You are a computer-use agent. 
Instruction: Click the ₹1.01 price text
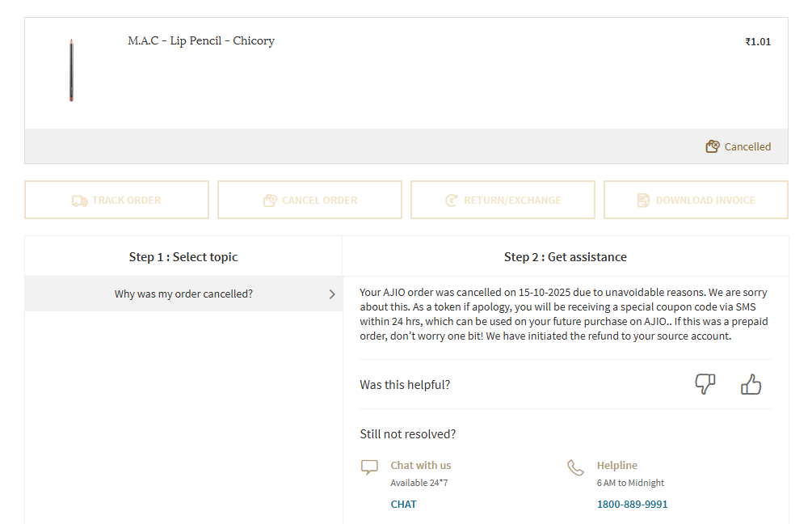click(x=758, y=42)
